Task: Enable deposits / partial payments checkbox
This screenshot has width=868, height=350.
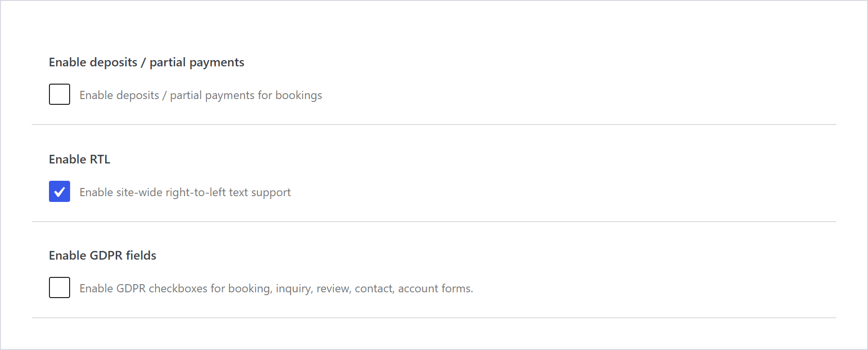Action: (60, 94)
